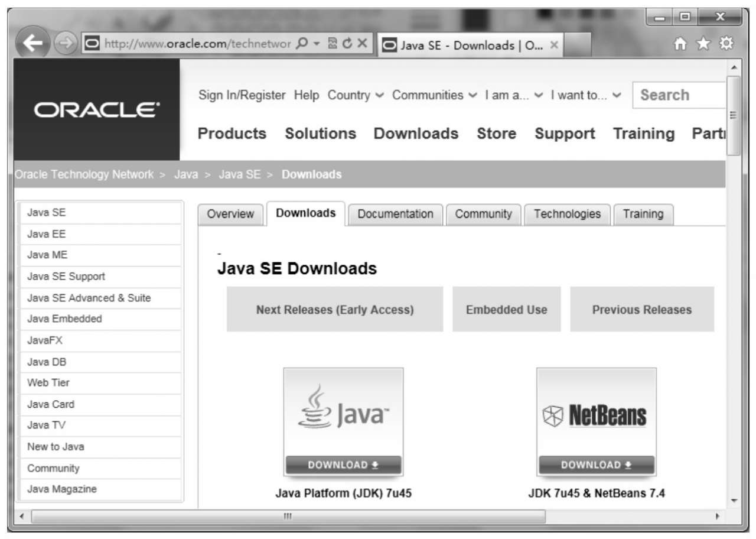Image resolution: width=756 pixels, height=539 pixels.
Task: Stop loading with the address bar X icon
Action: point(363,44)
